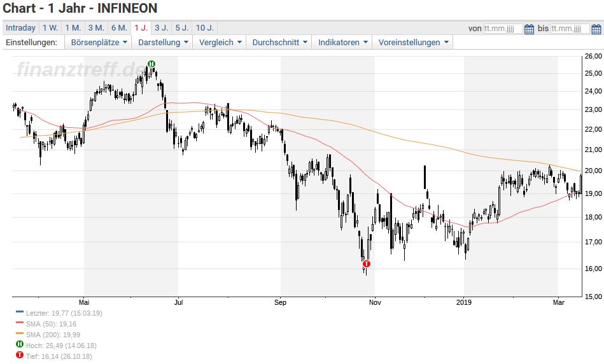Expand the Durchschnitt dropdown
The height and width of the screenshot is (364, 604).
279,43
